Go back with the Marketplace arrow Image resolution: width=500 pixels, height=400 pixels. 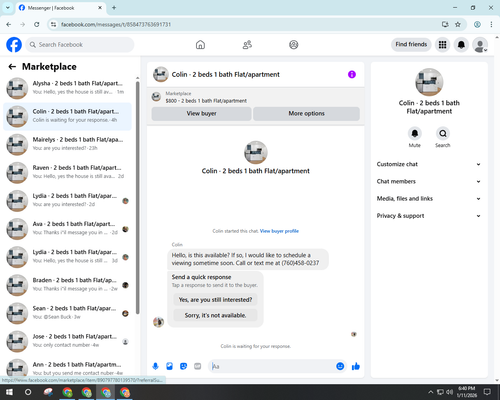click(12, 67)
